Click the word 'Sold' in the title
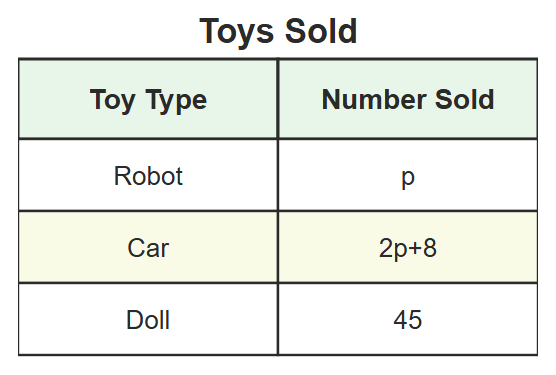556x375 pixels. (x=321, y=31)
